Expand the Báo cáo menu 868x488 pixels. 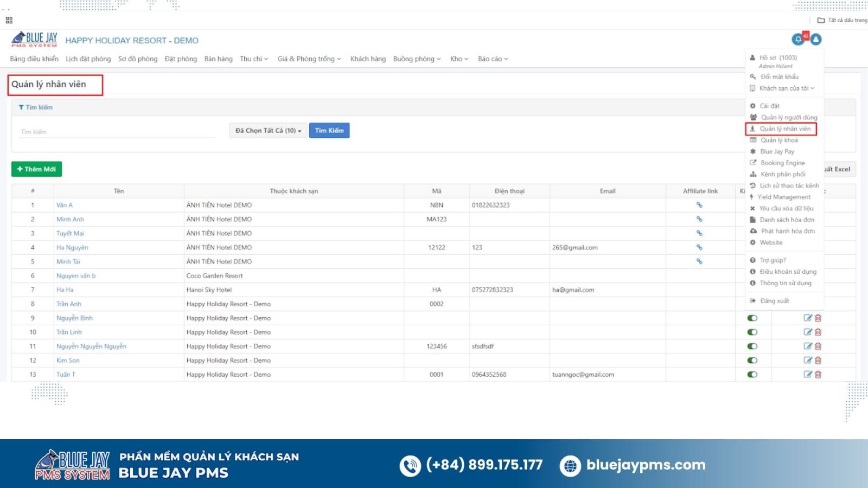[493, 59]
